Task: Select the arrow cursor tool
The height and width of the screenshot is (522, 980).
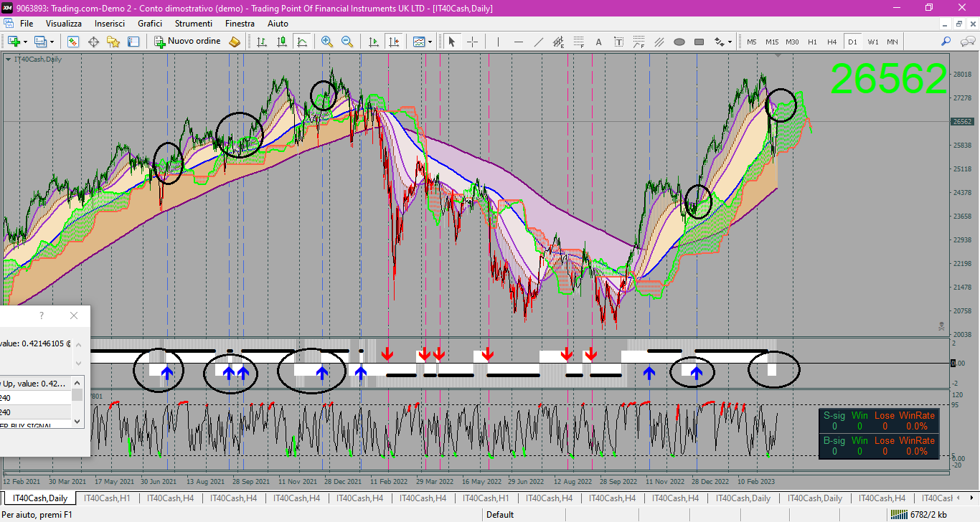Action: pos(452,42)
